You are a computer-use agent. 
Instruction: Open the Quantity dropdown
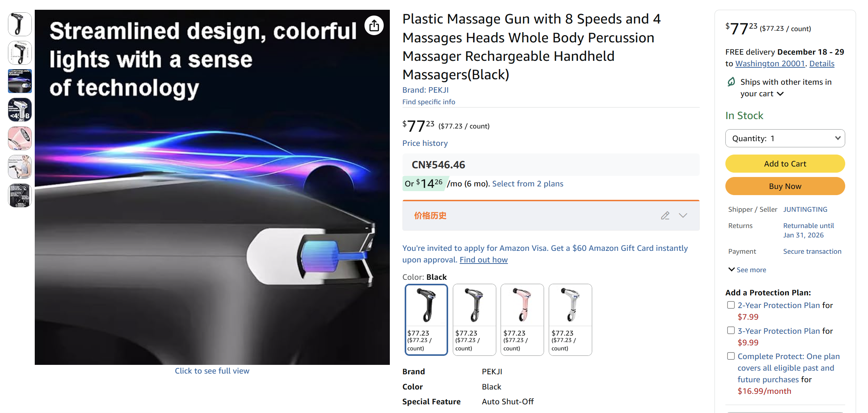[785, 138]
